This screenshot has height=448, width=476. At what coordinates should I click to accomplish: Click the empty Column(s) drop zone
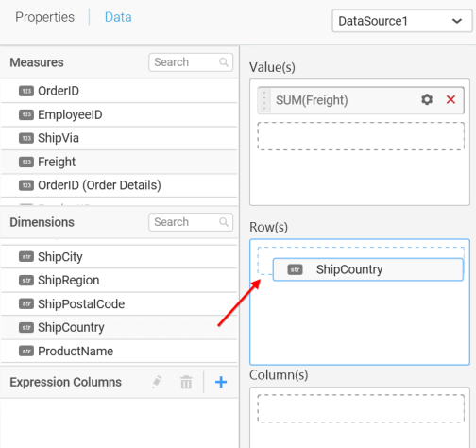click(361, 408)
